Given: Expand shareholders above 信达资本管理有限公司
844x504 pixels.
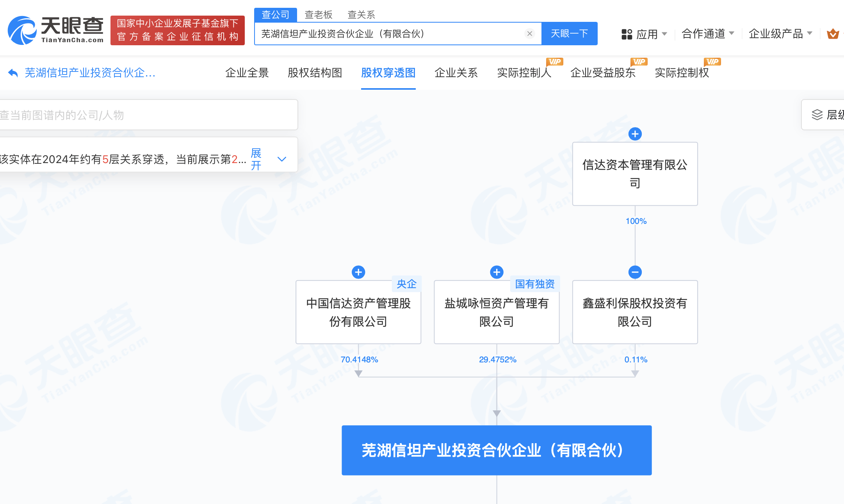Looking at the screenshot, I should pos(635,134).
